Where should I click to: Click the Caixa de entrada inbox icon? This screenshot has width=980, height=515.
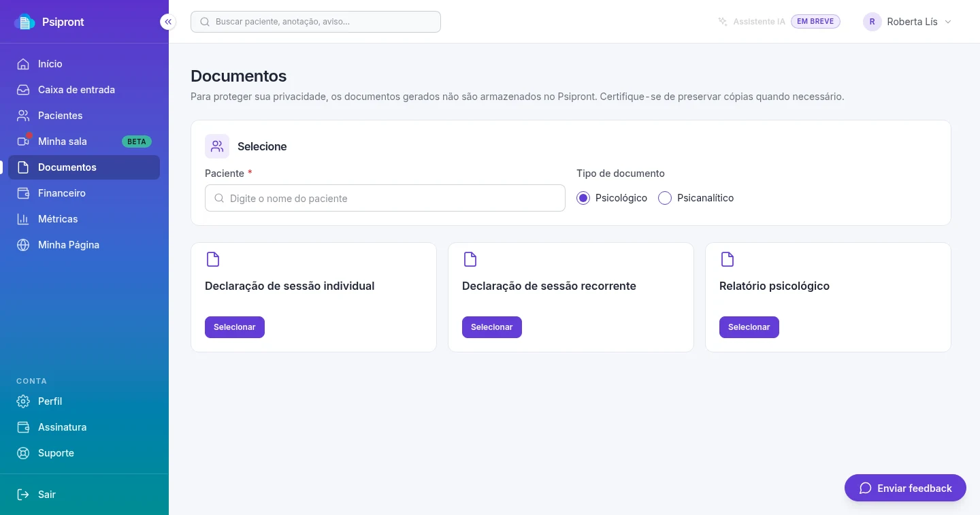click(23, 90)
